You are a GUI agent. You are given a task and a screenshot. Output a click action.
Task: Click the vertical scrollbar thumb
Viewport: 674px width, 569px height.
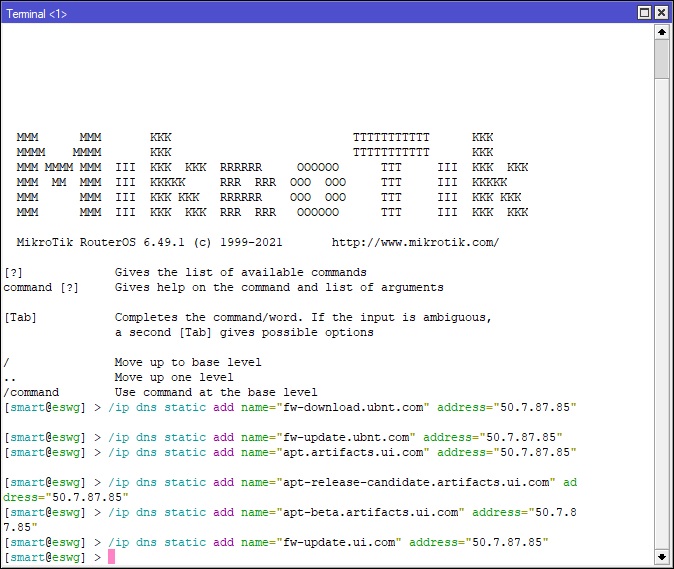tap(662, 59)
